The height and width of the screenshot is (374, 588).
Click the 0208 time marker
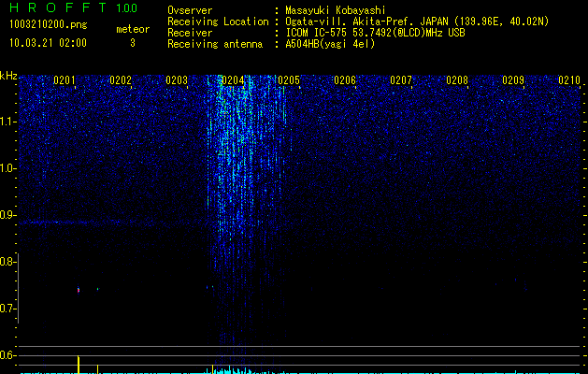coord(457,80)
